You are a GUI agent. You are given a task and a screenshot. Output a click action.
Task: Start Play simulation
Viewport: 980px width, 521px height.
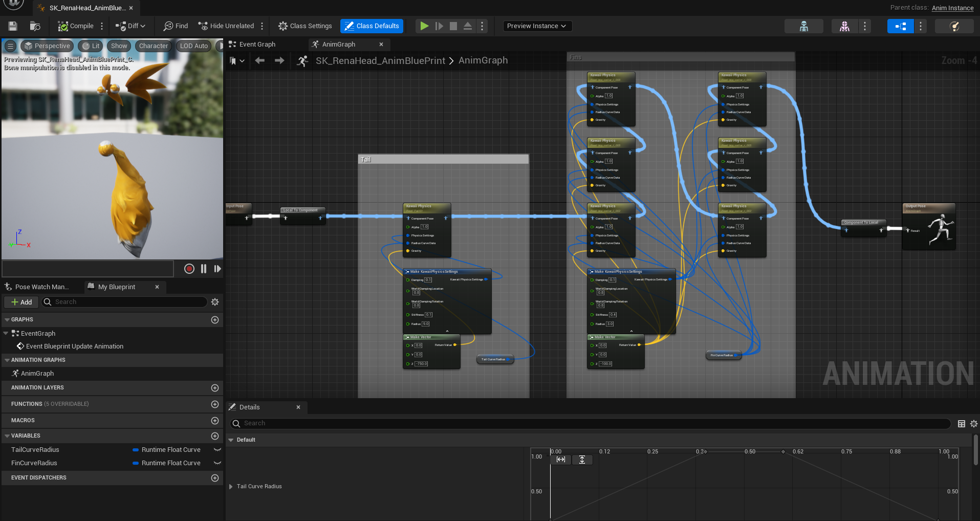pyautogui.click(x=424, y=26)
